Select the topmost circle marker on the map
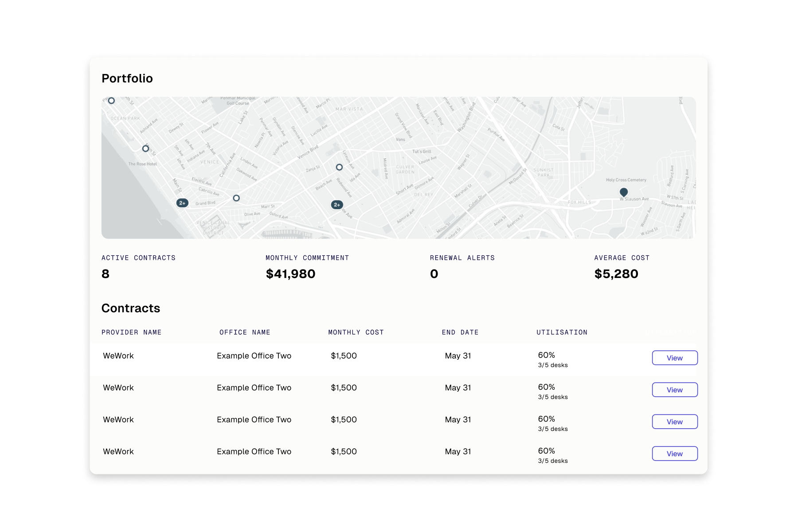The height and width of the screenshot is (532, 798). pos(111,101)
